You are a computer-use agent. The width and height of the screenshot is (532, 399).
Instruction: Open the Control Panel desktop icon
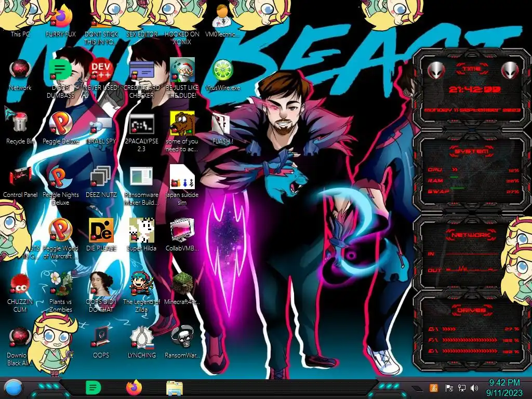click(20, 182)
